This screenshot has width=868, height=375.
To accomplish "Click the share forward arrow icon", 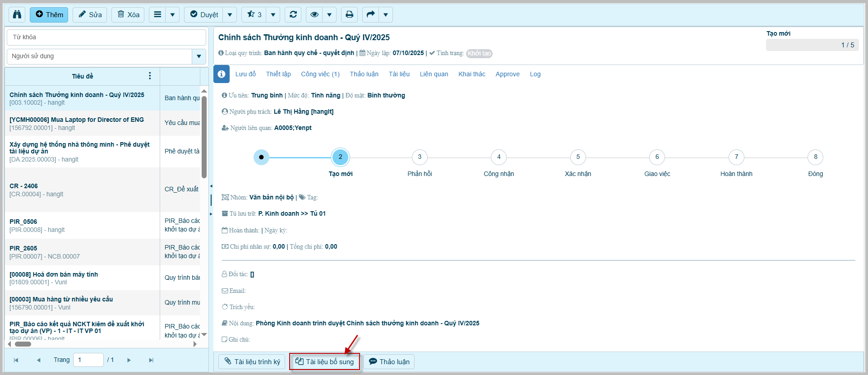I will point(371,14).
